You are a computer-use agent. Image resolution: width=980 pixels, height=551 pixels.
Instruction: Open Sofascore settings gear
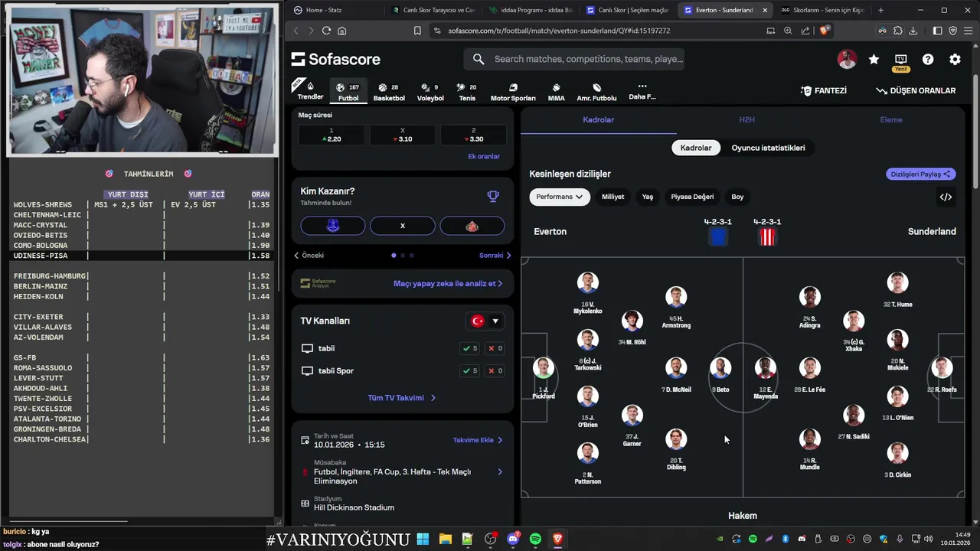955,59
